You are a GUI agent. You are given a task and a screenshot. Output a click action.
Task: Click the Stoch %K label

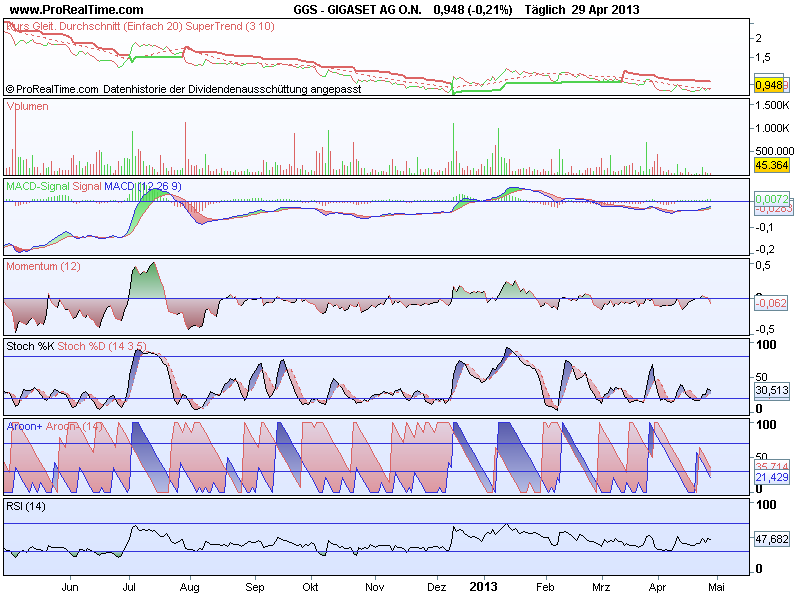pos(30,346)
